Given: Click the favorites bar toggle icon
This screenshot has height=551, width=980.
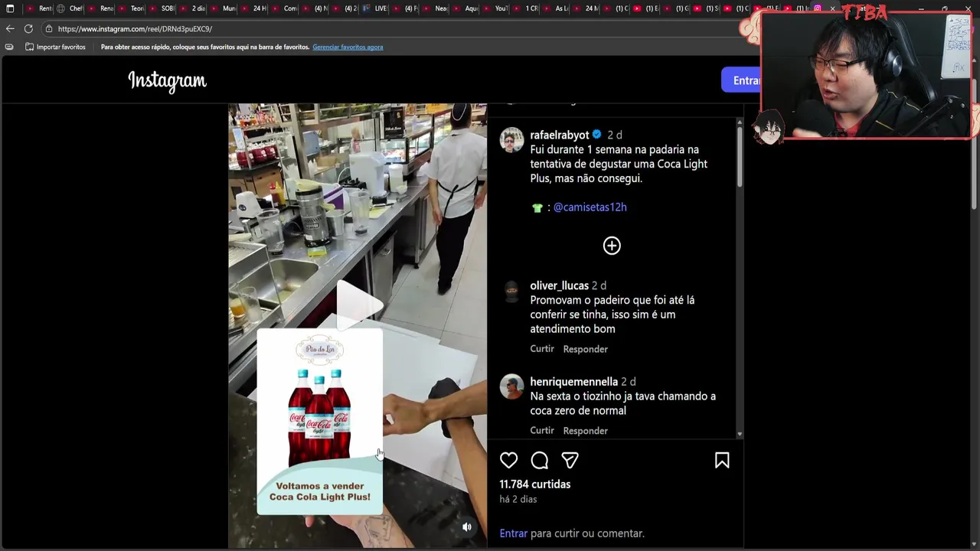Looking at the screenshot, I should (9, 47).
